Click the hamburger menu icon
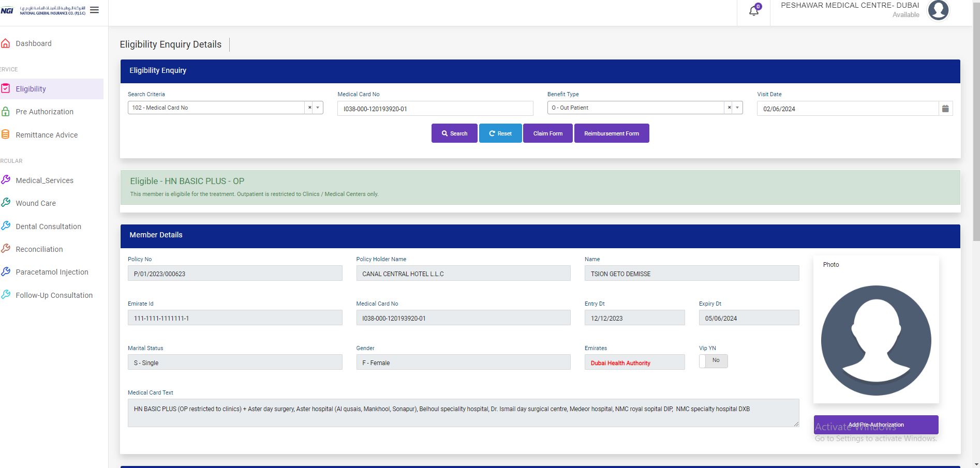Screen dimensions: 980x468 coord(94,10)
